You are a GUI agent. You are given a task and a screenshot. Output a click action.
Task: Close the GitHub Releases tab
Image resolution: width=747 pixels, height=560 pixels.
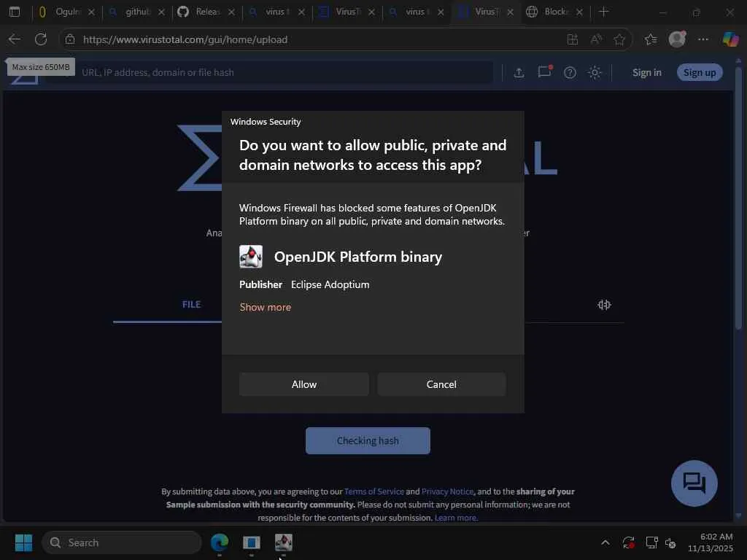(231, 12)
